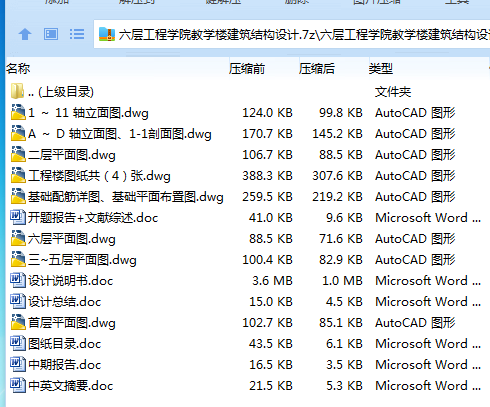Click the 3.6 MB original size value
The height and width of the screenshot is (407, 490).
[272, 281]
